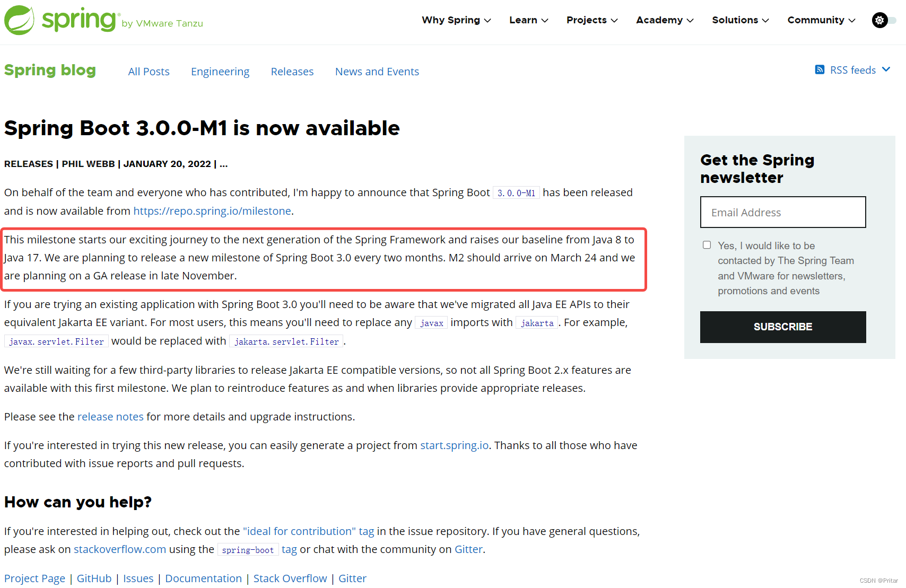Switch to the Releases tab

tap(292, 71)
